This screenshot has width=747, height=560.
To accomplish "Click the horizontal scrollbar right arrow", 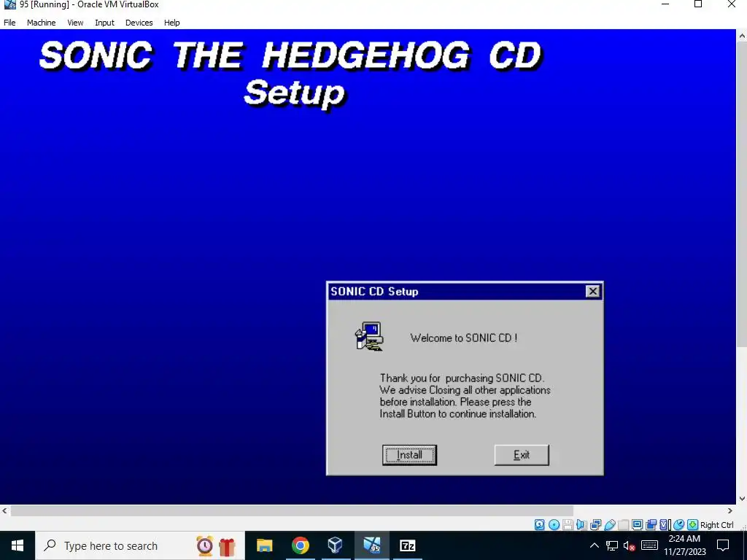I will point(729,511).
